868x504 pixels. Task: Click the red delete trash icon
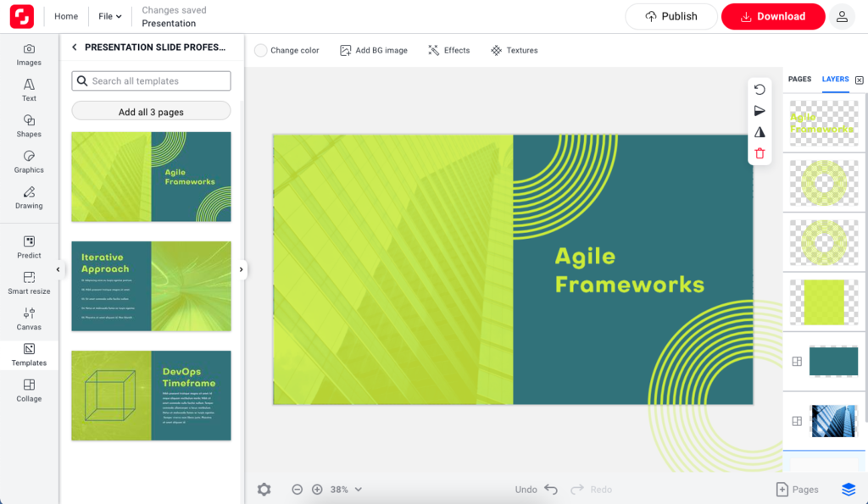[x=759, y=153]
